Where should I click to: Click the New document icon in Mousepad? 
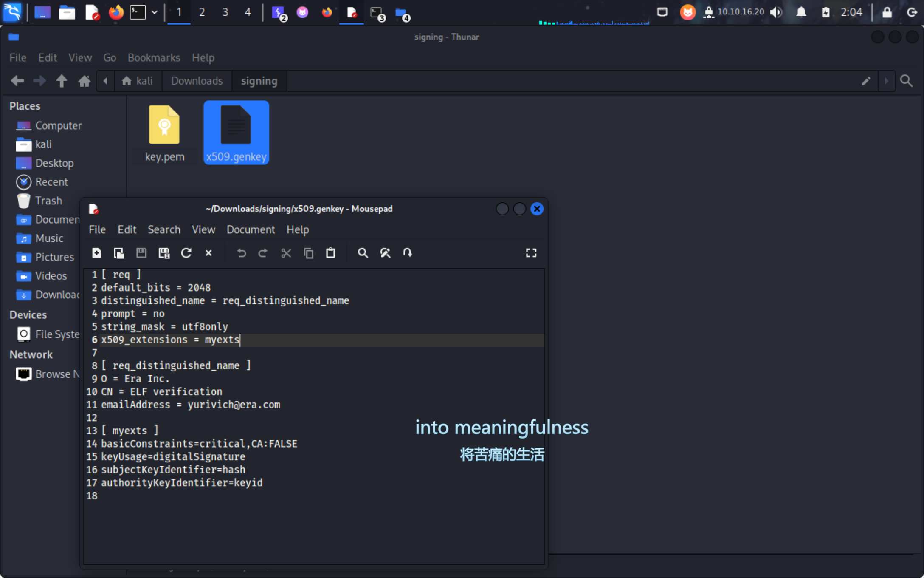97,253
